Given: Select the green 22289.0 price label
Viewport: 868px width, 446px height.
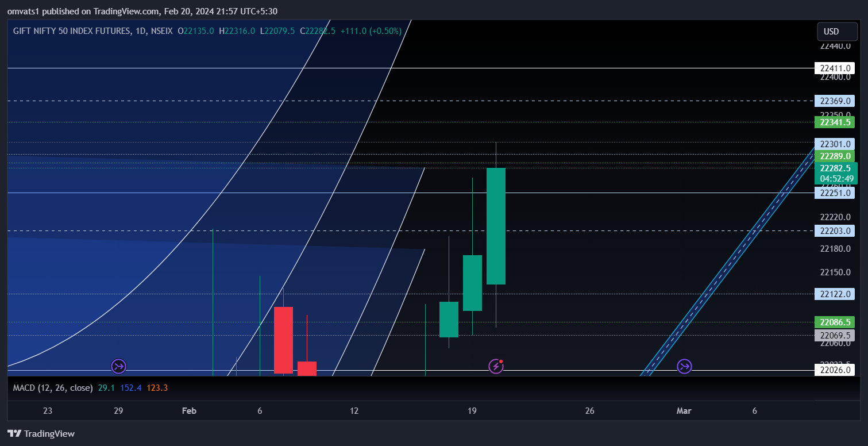Looking at the screenshot, I should 834,156.
